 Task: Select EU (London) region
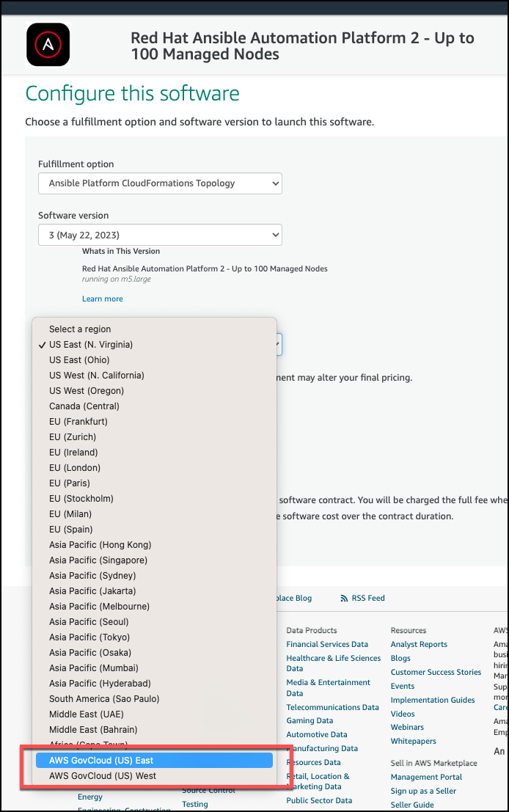(x=154, y=468)
